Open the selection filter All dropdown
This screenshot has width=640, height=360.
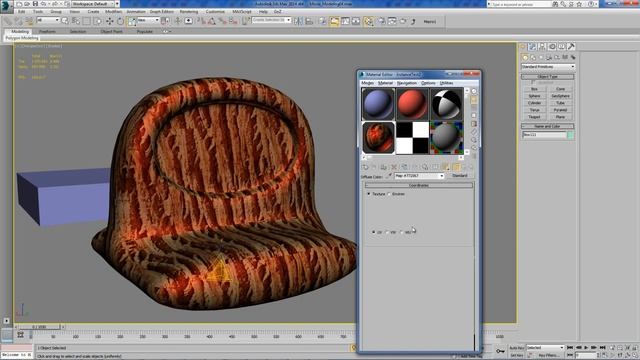(48, 20)
